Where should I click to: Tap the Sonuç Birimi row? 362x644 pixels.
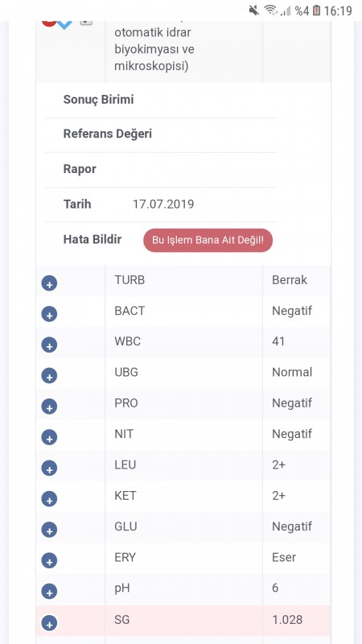pos(161,100)
